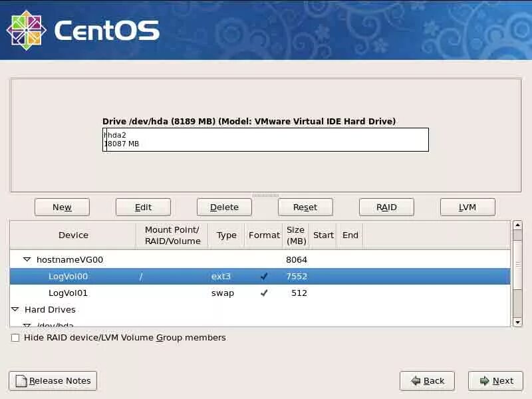Screen dimensions: 532x399
Task: Click the swap type cell
Action: (223, 293)
